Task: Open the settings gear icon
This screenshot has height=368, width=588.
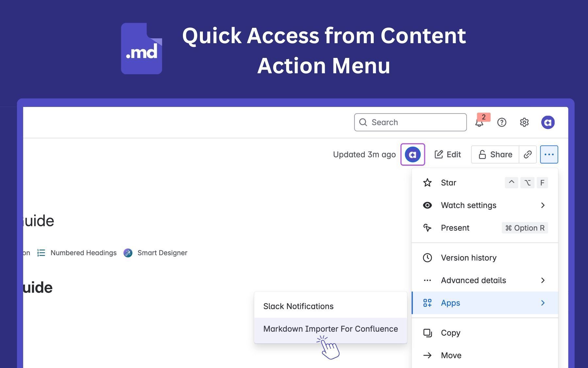Action: pyautogui.click(x=524, y=122)
